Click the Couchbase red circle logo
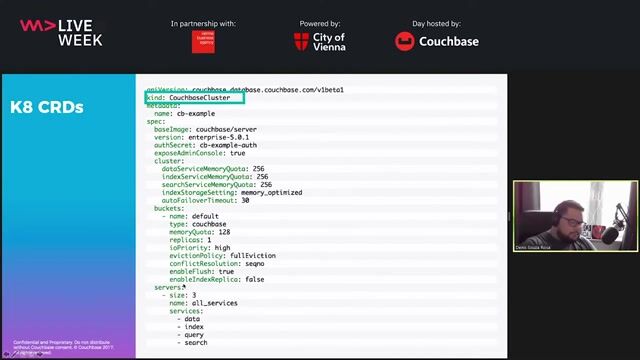 click(404, 41)
